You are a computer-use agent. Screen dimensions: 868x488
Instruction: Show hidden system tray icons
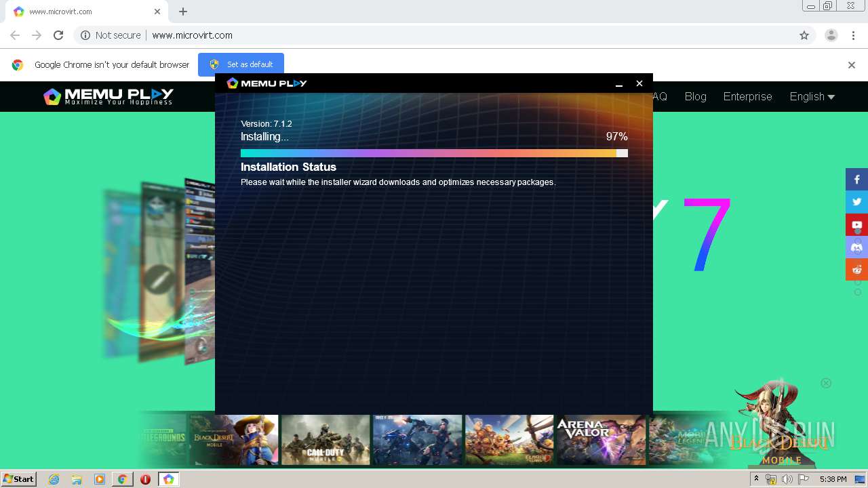[756, 479]
